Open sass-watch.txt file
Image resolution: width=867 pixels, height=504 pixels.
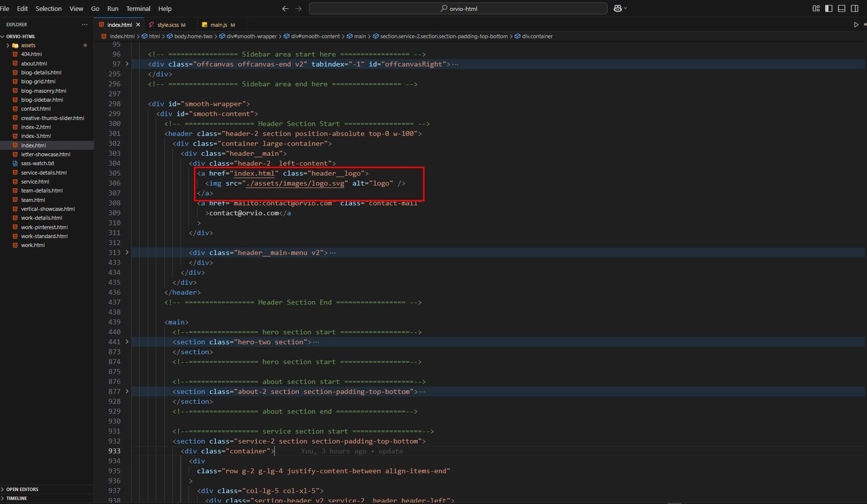point(37,163)
